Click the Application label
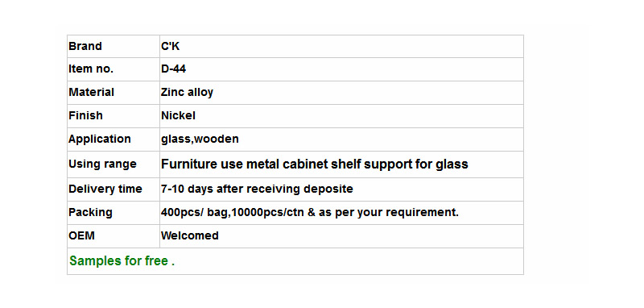The image size is (644, 308). coord(99,139)
